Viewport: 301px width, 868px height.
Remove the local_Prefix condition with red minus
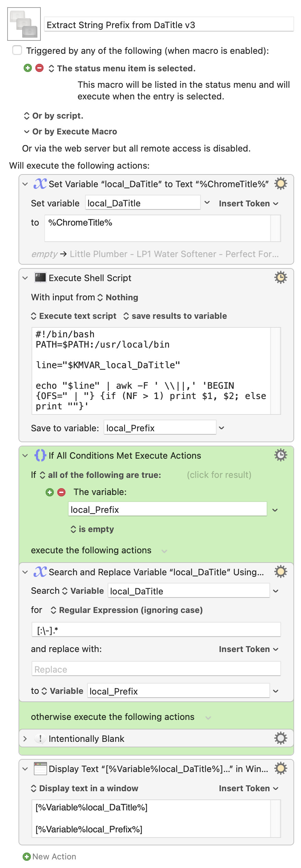tap(61, 492)
